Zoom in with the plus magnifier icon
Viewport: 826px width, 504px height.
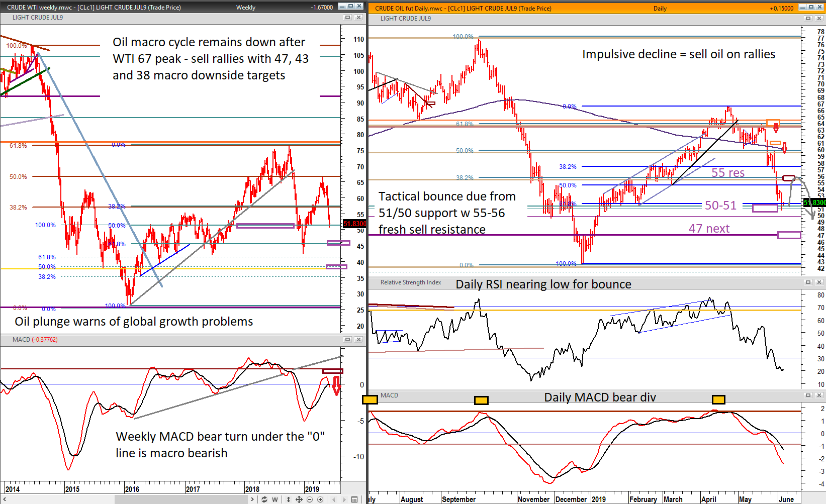(320, 499)
